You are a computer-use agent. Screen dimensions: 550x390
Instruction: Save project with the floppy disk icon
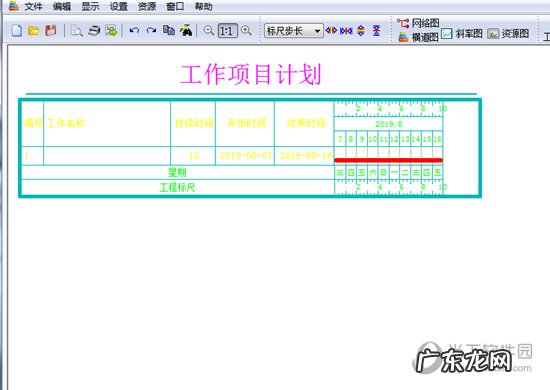51,31
